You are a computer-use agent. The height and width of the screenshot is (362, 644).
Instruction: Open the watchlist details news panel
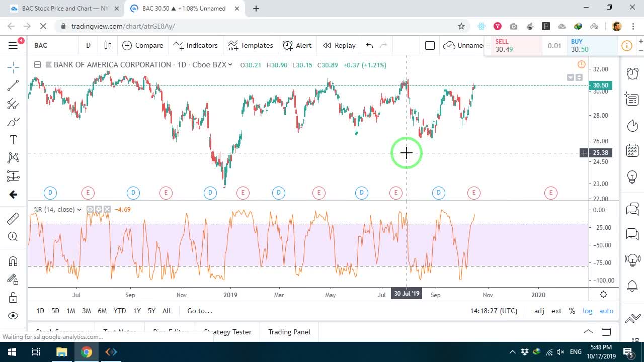[x=632, y=99]
